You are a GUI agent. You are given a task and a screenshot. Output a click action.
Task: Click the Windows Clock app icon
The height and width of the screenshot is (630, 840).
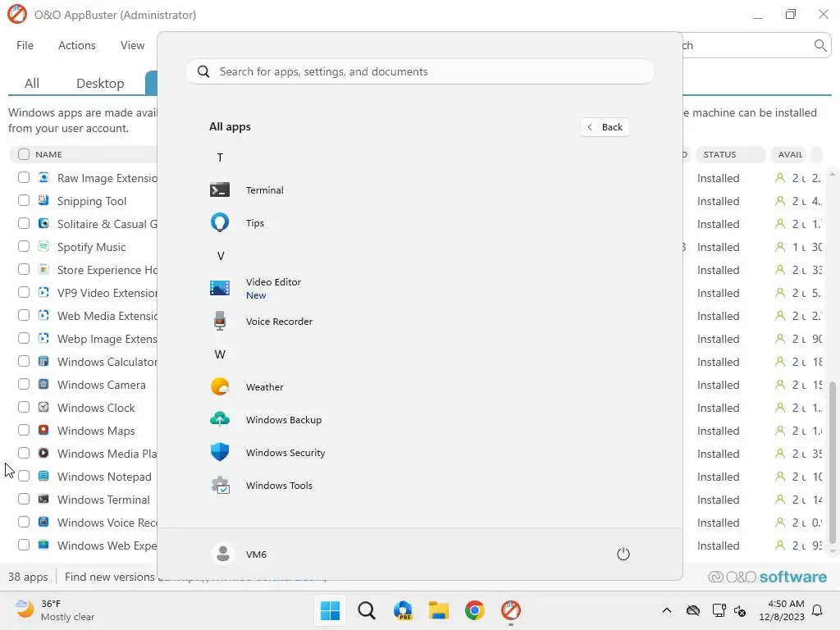(44, 407)
